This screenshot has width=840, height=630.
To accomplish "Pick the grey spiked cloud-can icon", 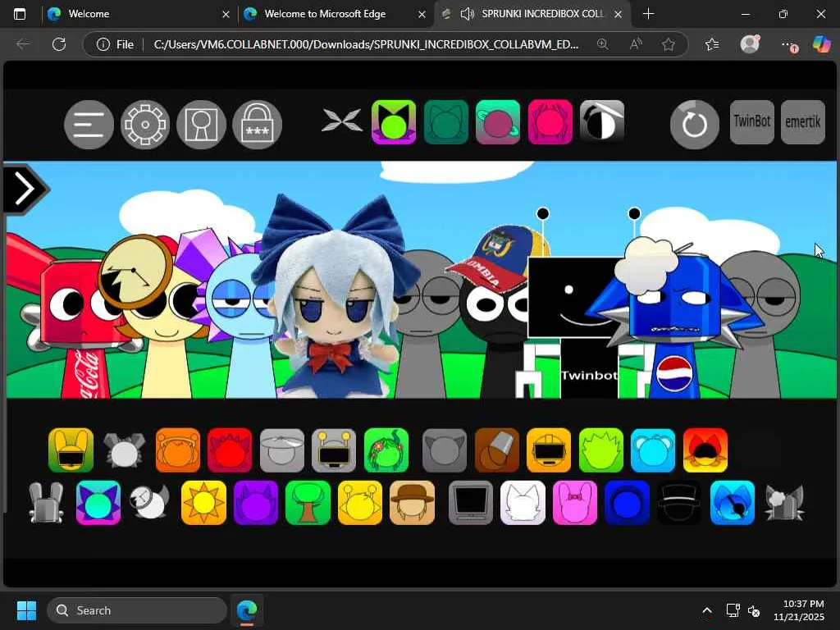I will pyautogui.click(x=784, y=502).
